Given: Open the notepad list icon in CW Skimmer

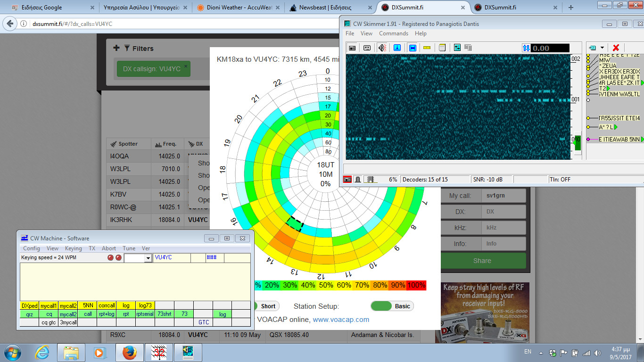Looking at the screenshot, I should tap(442, 48).
